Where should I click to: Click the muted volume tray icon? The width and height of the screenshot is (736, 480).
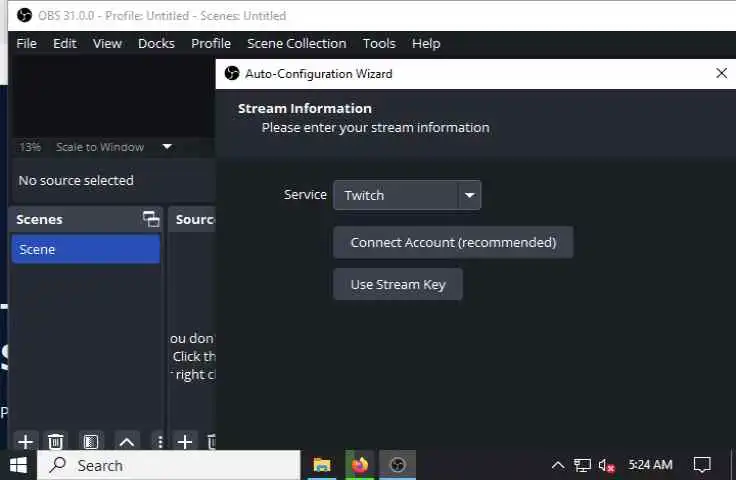pos(606,465)
